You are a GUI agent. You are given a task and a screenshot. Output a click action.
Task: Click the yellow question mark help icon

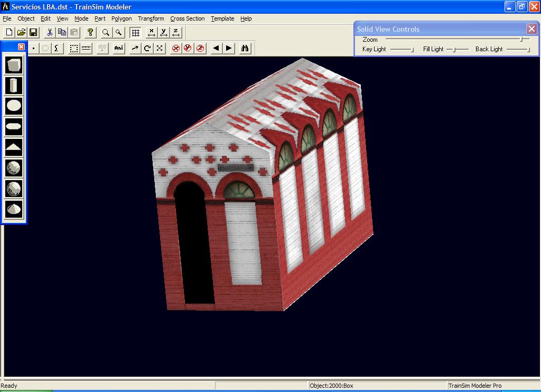click(90, 33)
